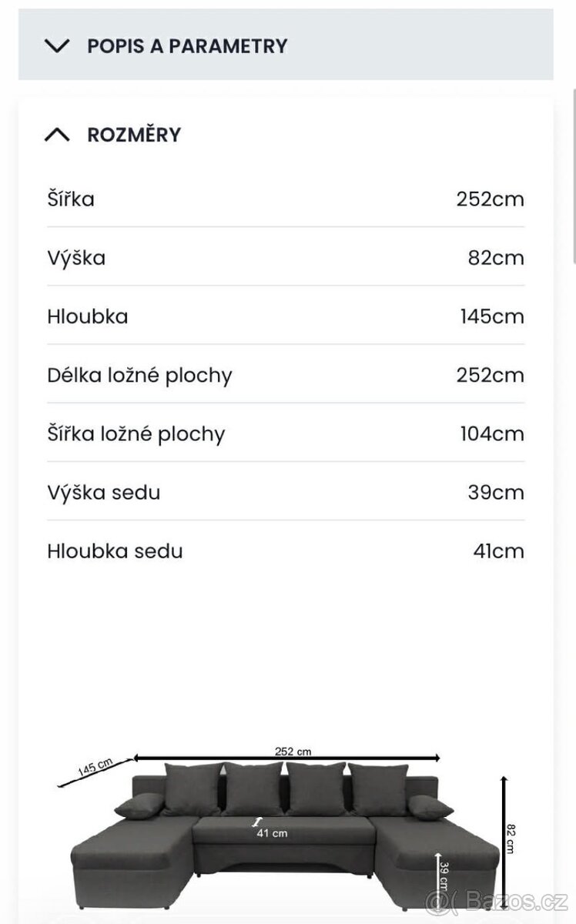Click the ROZMĚRY section heading text

[134, 135]
